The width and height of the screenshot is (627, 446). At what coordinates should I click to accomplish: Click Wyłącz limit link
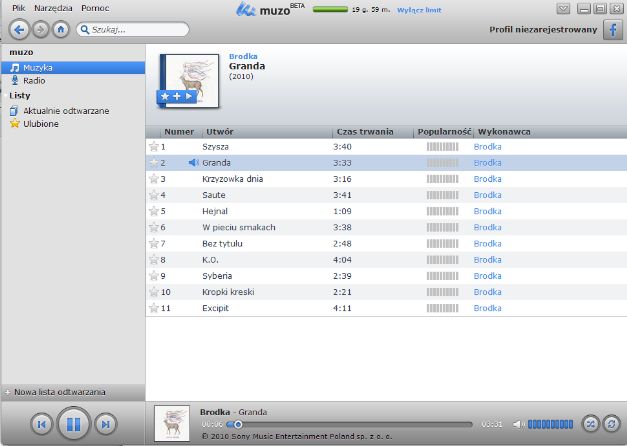pos(419,10)
